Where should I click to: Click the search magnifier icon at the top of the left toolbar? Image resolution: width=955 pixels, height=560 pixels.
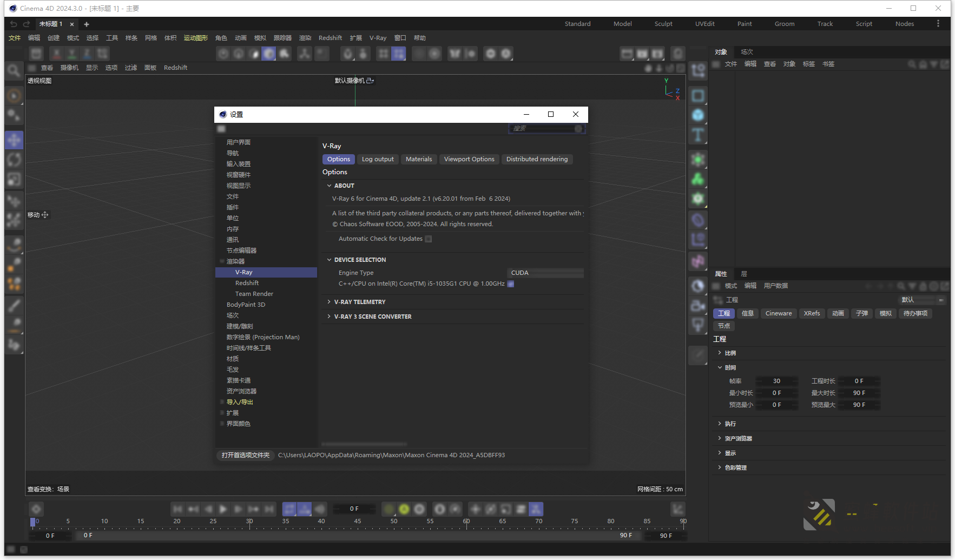pos(14,70)
